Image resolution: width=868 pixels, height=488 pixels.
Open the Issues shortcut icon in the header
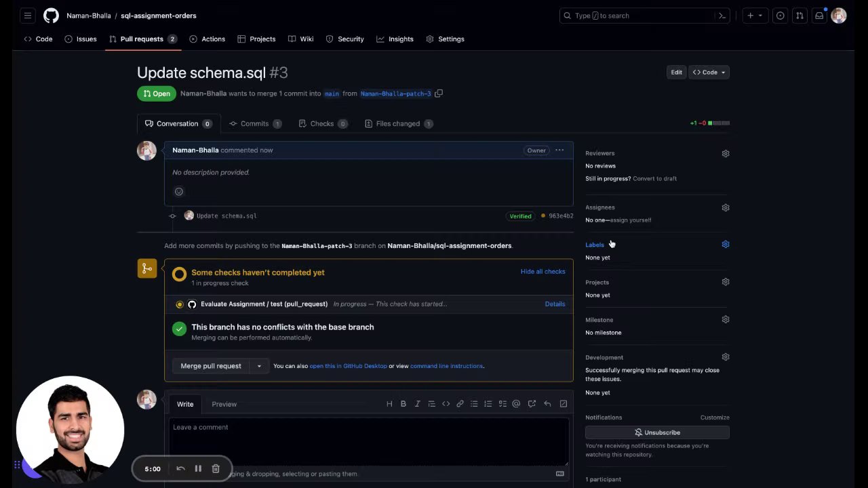click(x=781, y=16)
